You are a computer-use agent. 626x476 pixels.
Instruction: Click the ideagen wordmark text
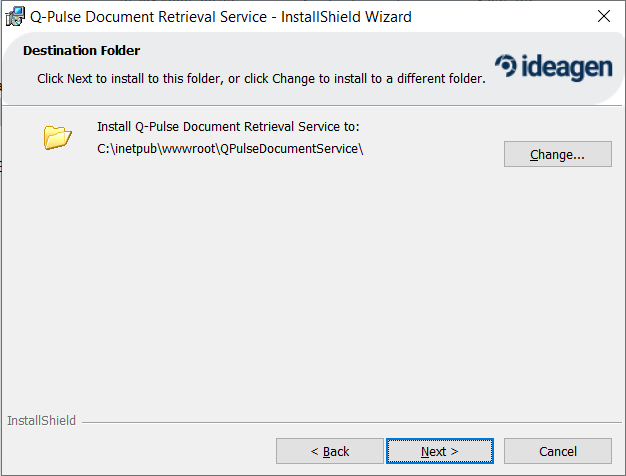567,67
